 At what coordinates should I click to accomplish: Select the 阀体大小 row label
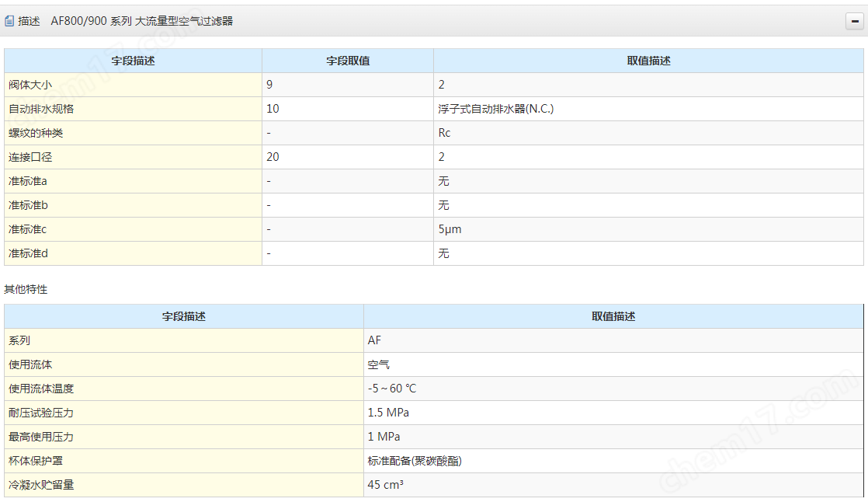(30, 85)
